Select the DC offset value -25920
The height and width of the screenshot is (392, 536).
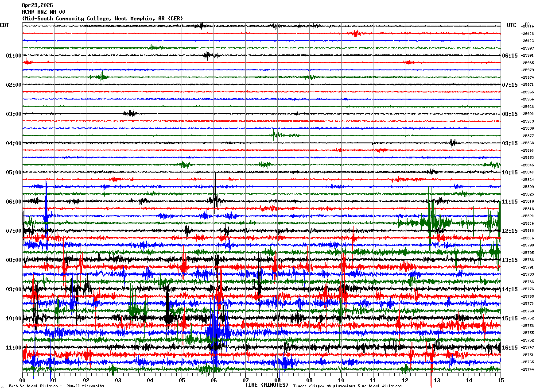coord(528,114)
